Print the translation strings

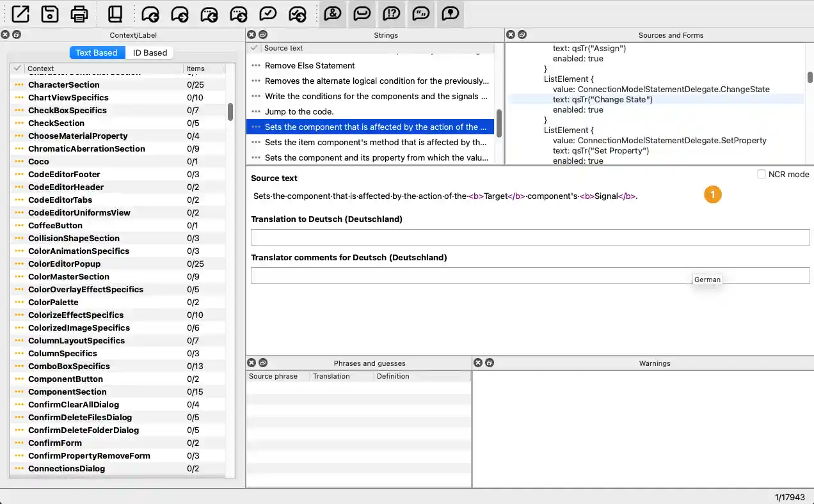[79, 13]
